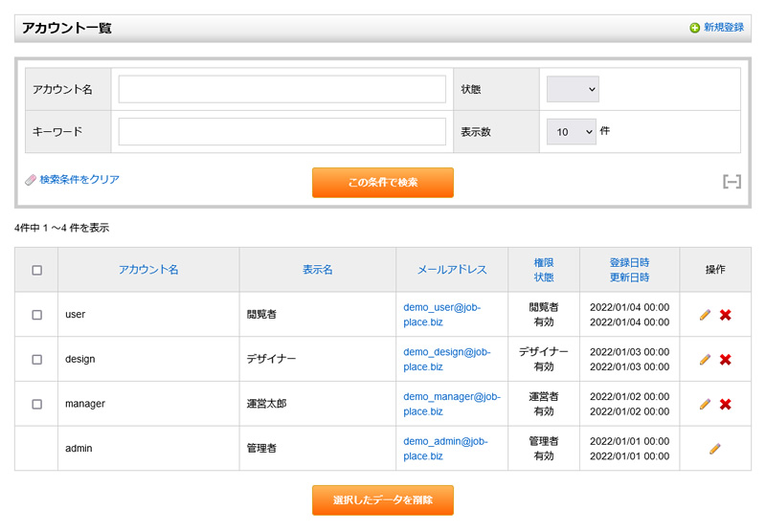Click the result count text 4件中 1～4 件を表示

tap(62, 228)
